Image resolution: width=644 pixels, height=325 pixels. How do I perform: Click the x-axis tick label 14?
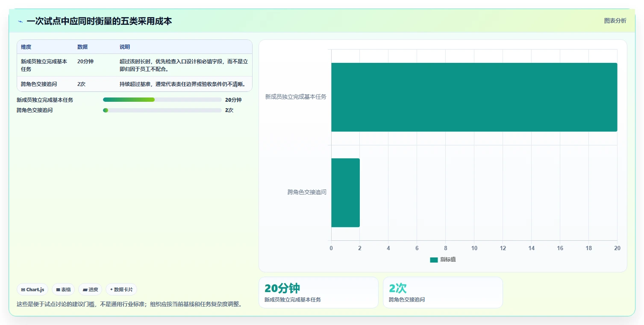[532, 248]
